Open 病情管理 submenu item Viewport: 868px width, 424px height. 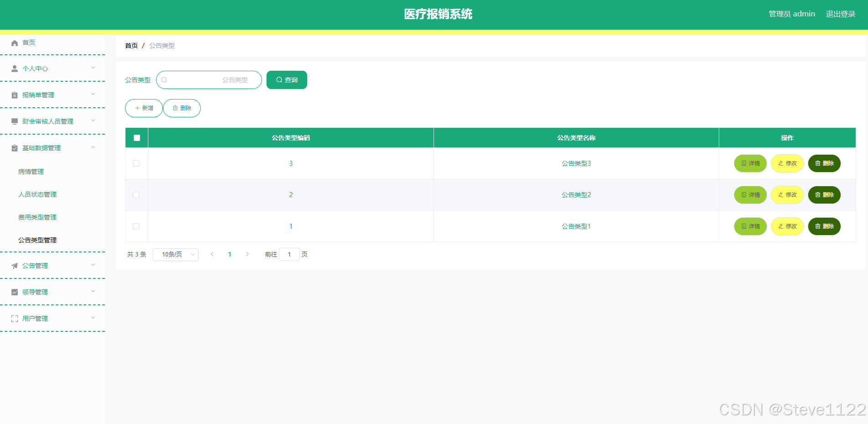31,172
